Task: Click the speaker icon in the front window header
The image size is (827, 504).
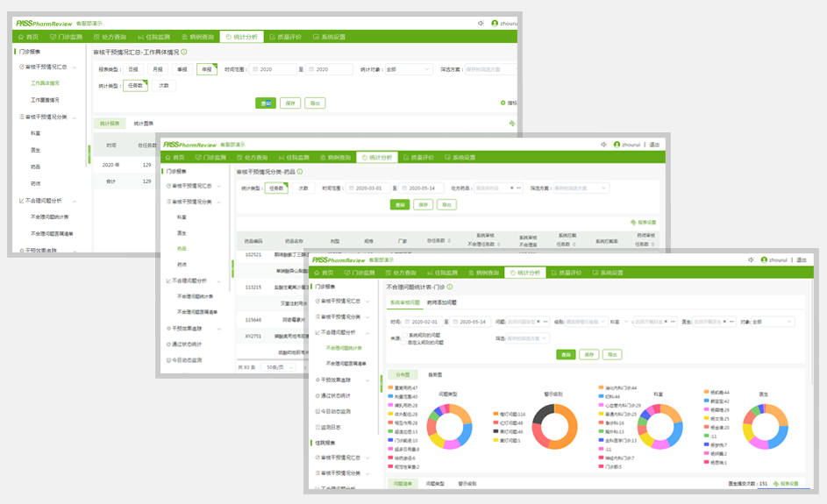Action: pos(751,260)
